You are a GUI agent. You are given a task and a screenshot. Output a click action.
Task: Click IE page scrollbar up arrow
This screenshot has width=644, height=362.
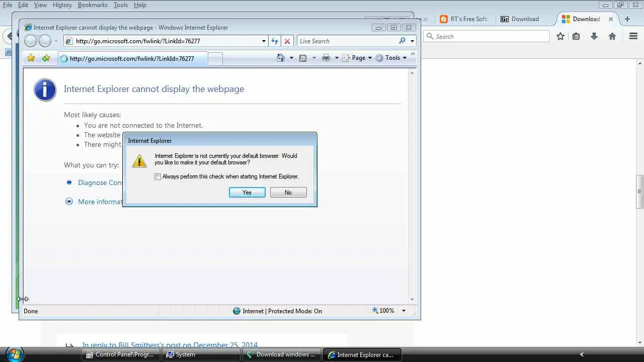tap(412, 73)
